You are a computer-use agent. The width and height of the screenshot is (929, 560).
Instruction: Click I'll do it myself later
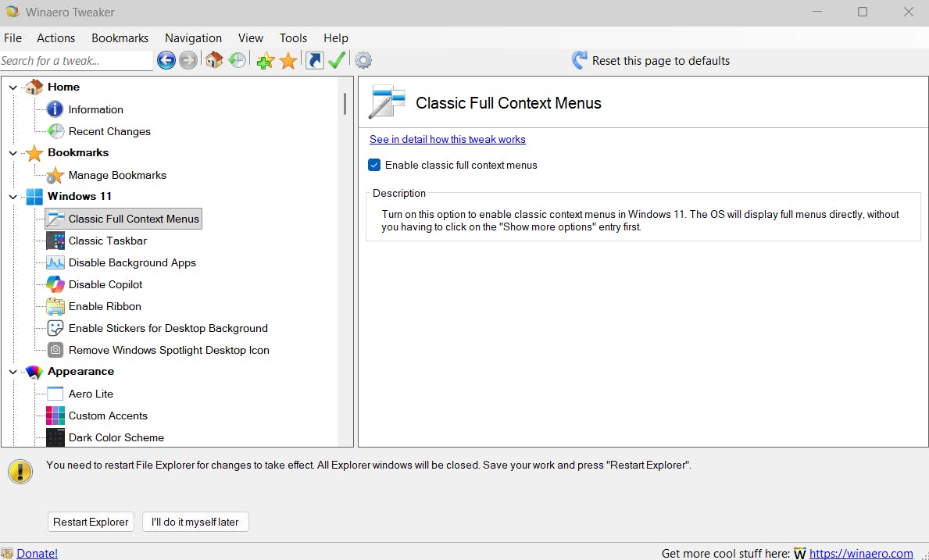click(x=195, y=522)
